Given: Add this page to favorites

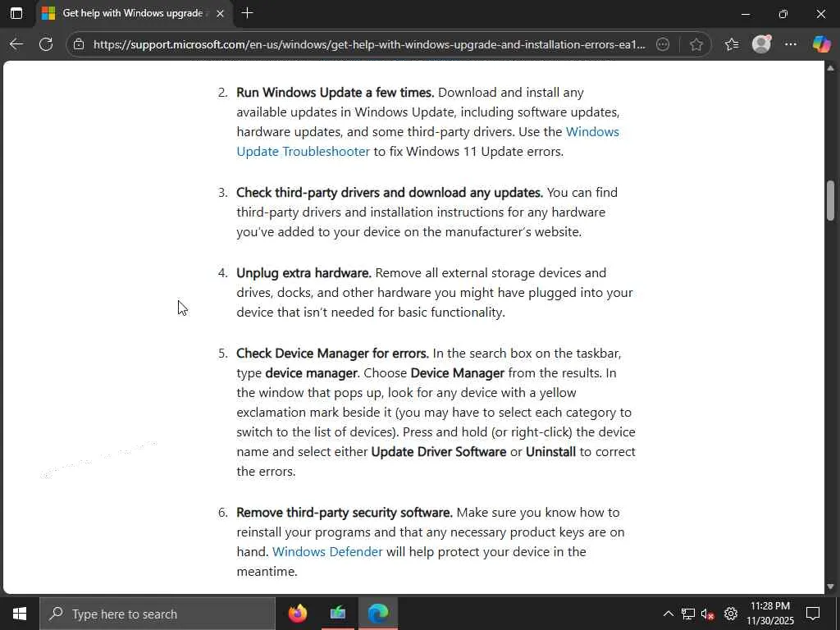Looking at the screenshot, I should point(696,44).
